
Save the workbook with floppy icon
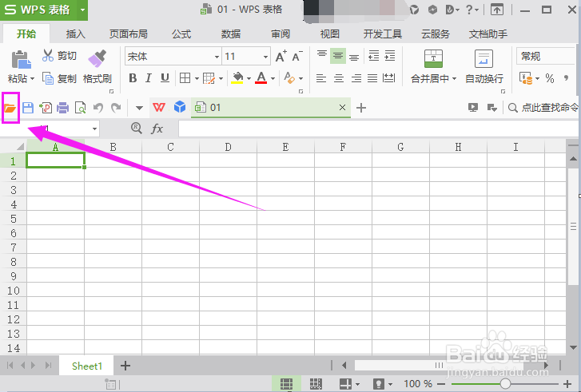coord(28,108)
